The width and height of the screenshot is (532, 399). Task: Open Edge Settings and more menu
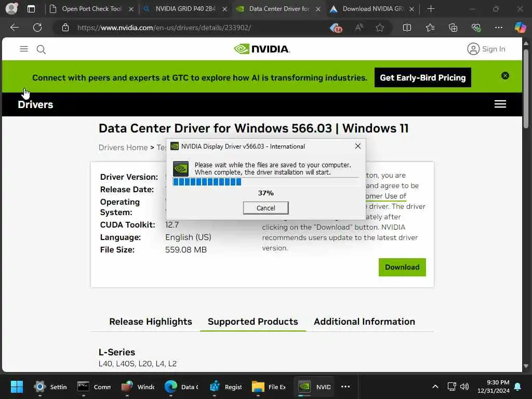(498, 28)
